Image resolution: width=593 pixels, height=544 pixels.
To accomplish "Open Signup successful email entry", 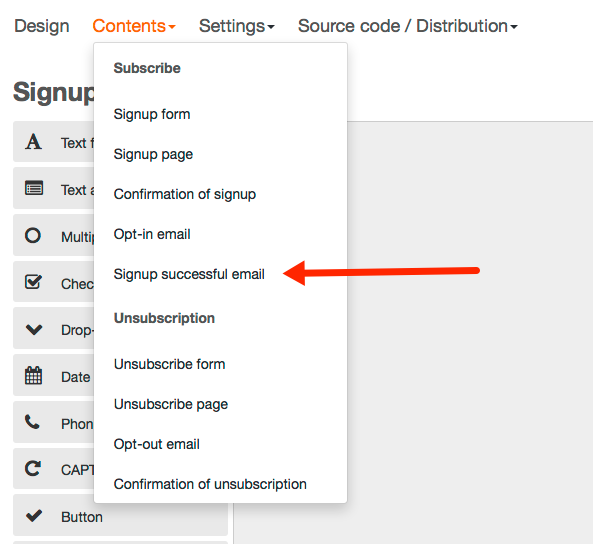I will 189,274.
